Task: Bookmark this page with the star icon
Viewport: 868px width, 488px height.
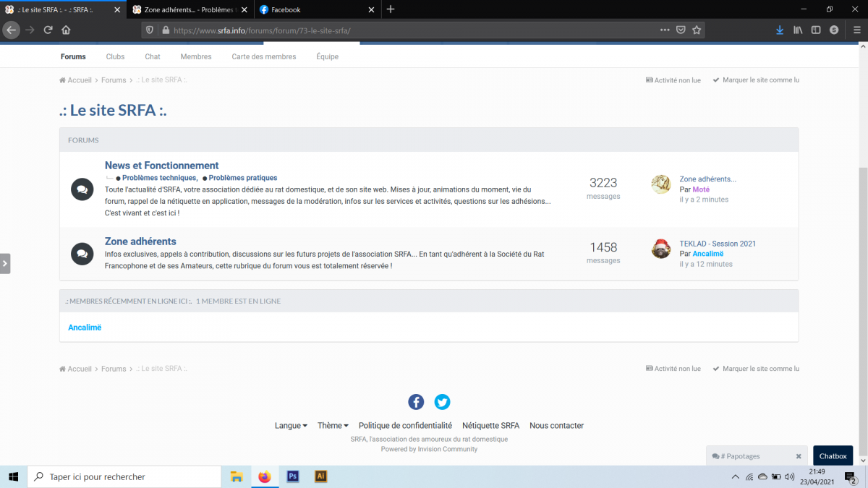Action: 697,30
